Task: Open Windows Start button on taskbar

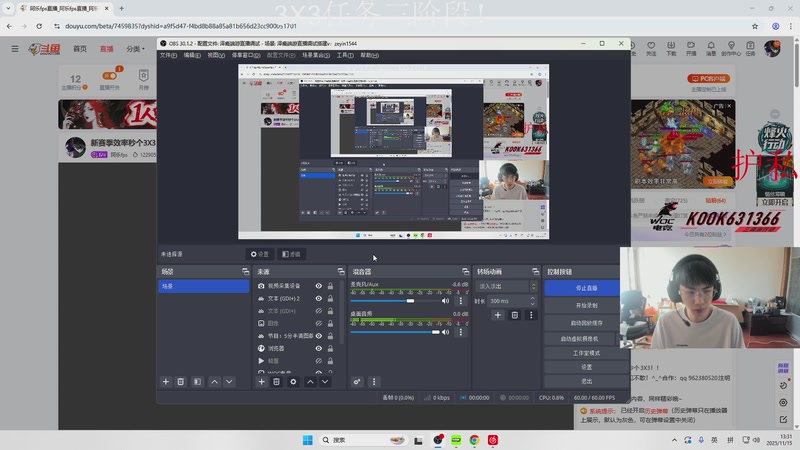Action: [308, 440]
